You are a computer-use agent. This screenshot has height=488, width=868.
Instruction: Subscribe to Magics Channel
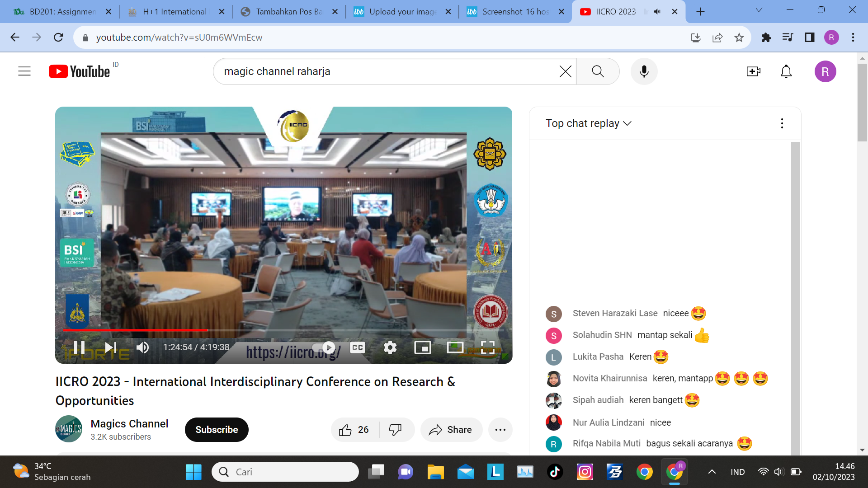coord(217,430)
